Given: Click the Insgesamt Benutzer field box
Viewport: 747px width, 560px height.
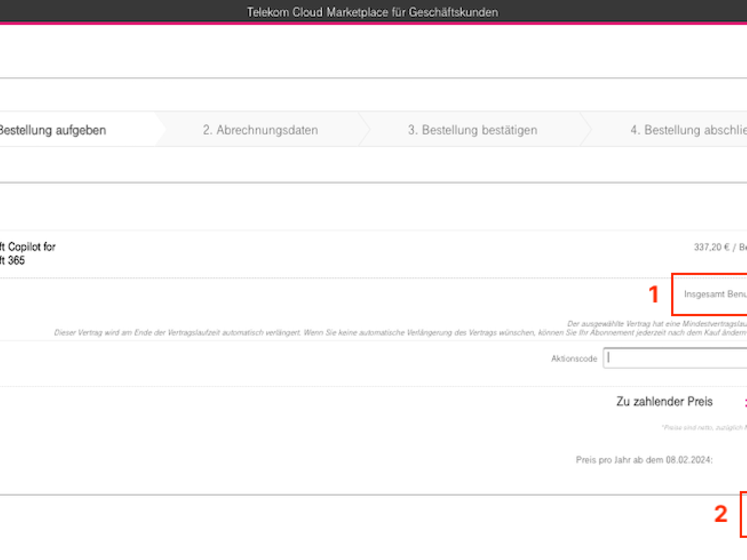Looking at the screenshot, I should [x=714, y=294].
